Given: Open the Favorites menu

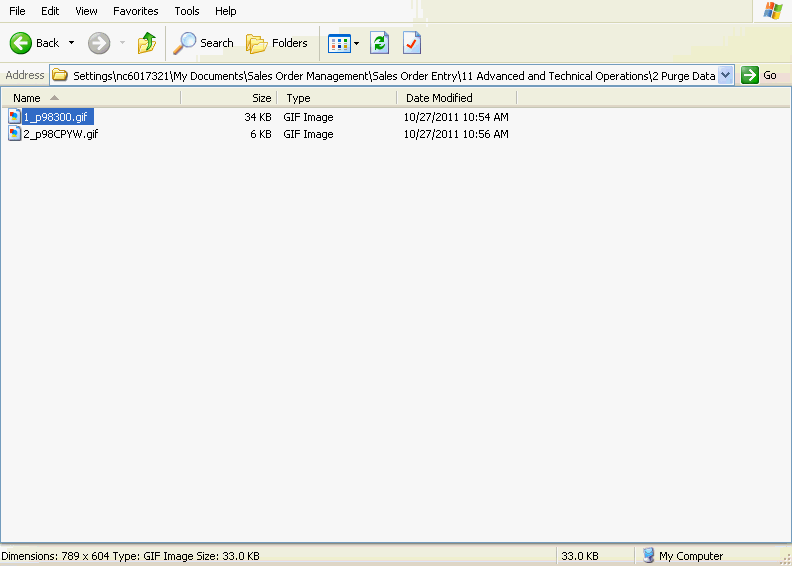Looking at the screenshot, I should (135, 11).
